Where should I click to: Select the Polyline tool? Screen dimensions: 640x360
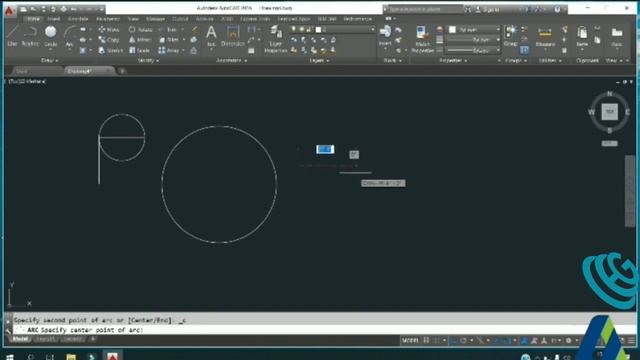(x=29, y=36)
